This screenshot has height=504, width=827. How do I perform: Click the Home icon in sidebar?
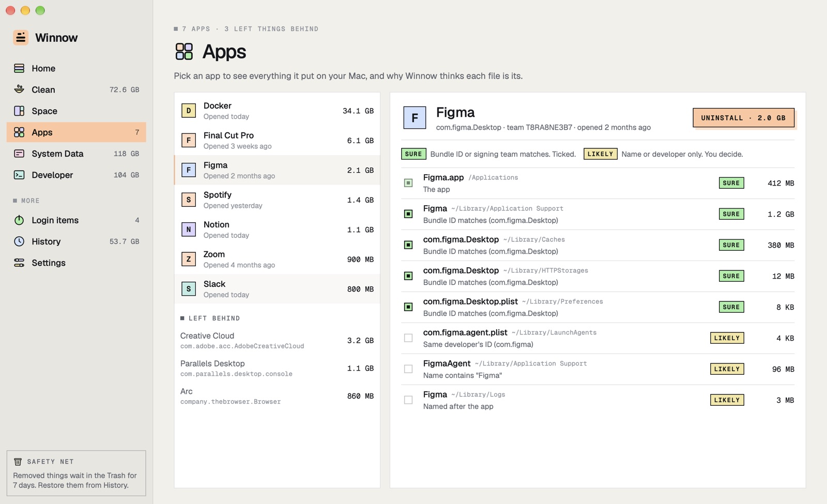click(x=19, y=68)
